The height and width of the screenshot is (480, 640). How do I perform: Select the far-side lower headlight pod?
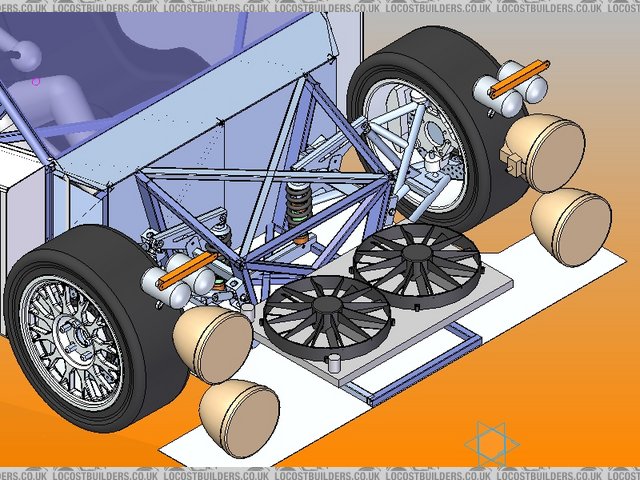pos(571,227)
